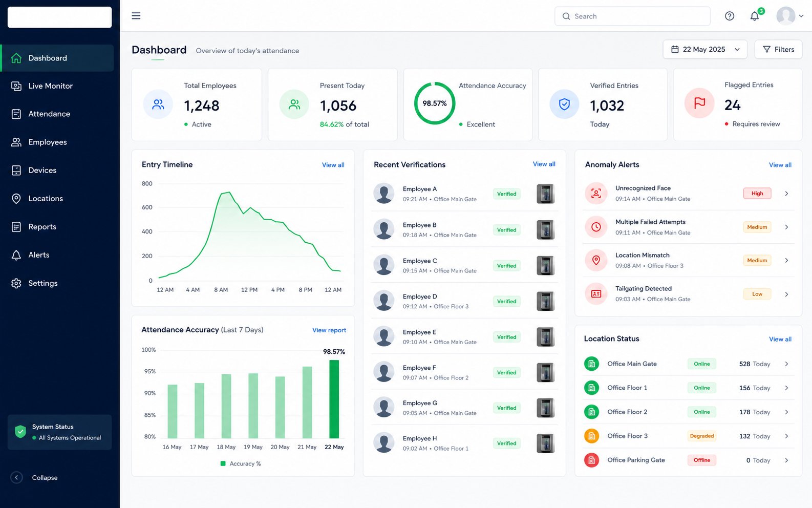Open the 22 May 2025 date dropdown
The image size is (812, 508).
pos(705,49)
